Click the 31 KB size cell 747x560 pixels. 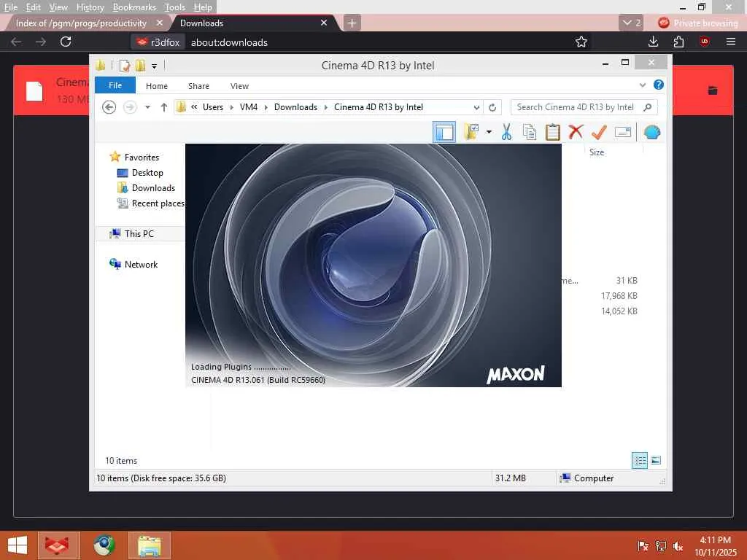click(x=627, y=281)
